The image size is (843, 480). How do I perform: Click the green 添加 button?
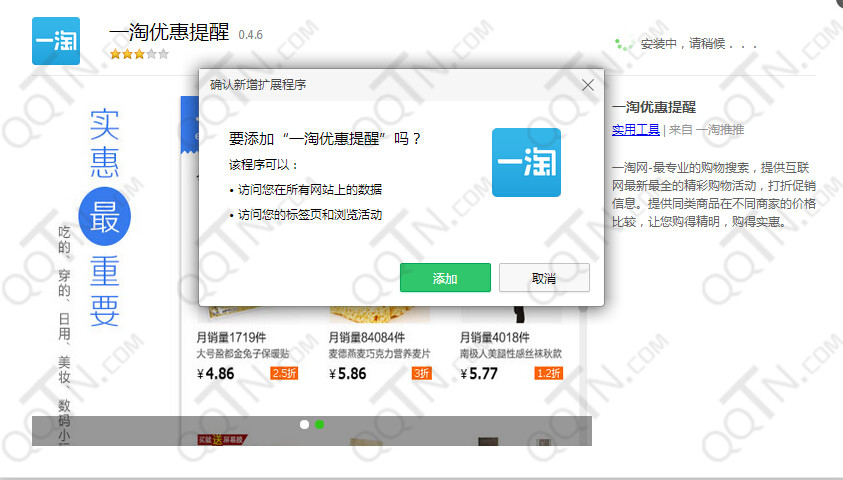point(445,278)
